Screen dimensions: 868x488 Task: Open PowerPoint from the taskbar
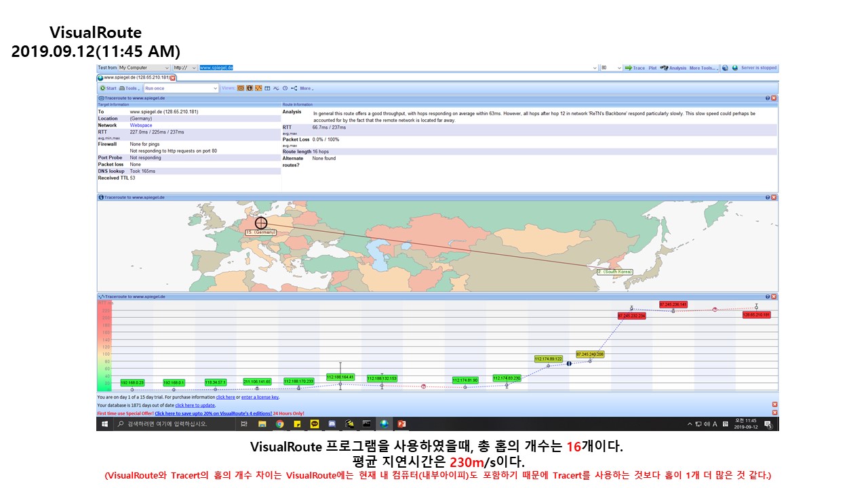[401, 424]
